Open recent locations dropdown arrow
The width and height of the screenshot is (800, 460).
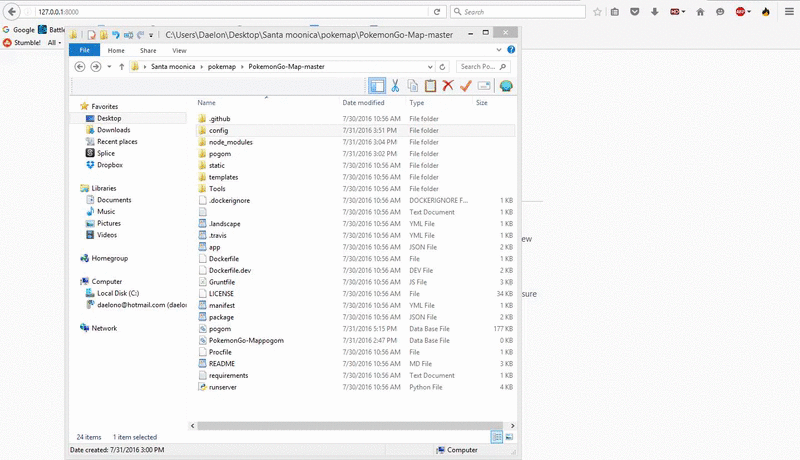pyautogui.click(x=109, y=66)
